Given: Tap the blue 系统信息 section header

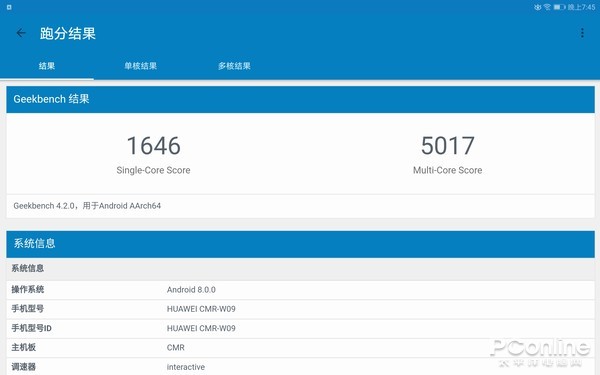Looking at the screenshot, I should pos(300,244).
